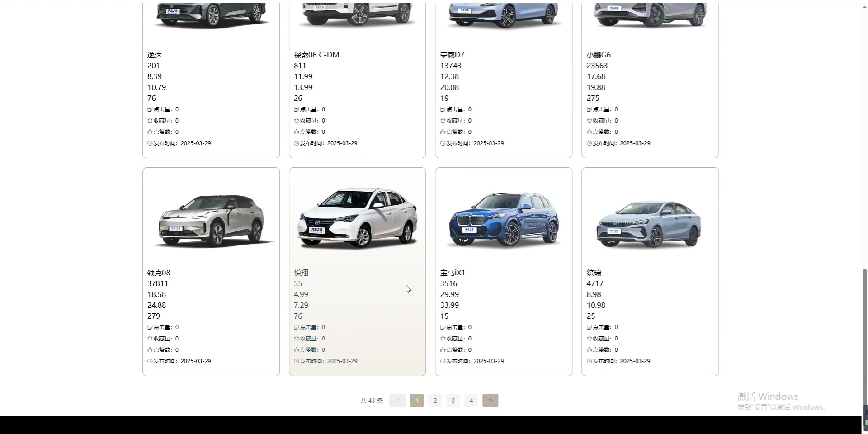Jump to page 3 of the car list
This screenshot has width=868, height=434.
453,401
